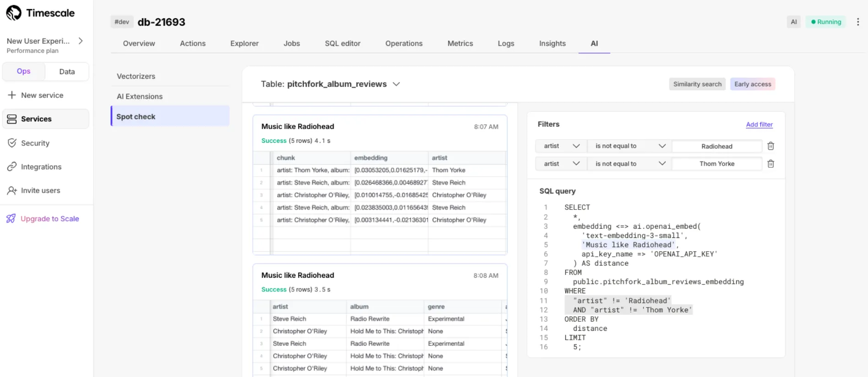Click the Thom Yorke filter value field
Viewport: 868px width, 377px height.
[x=717, y=164]
